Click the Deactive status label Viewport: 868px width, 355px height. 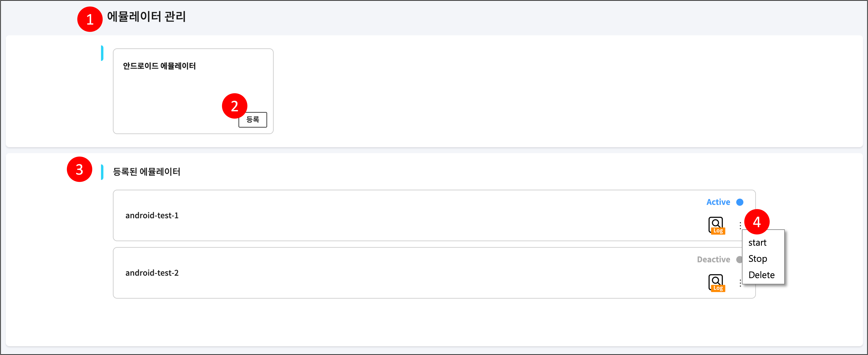pyautogui.click(x=713, y=259)
